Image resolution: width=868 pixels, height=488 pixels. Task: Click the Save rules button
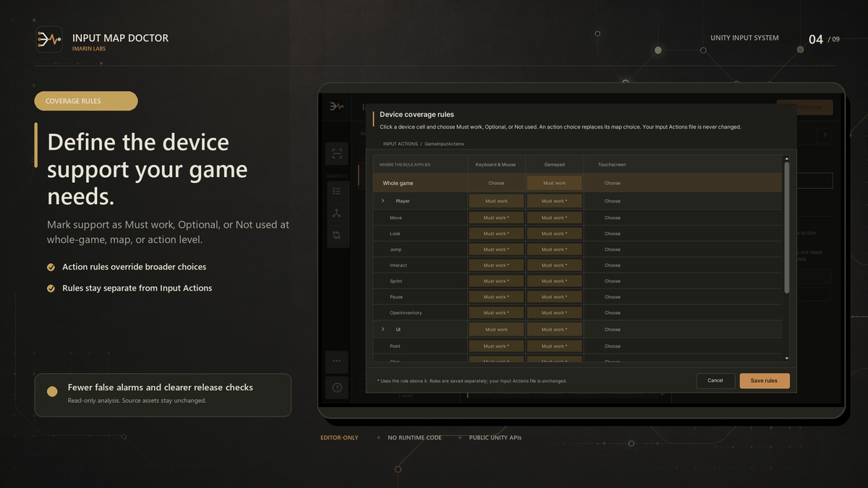point(765,380)
